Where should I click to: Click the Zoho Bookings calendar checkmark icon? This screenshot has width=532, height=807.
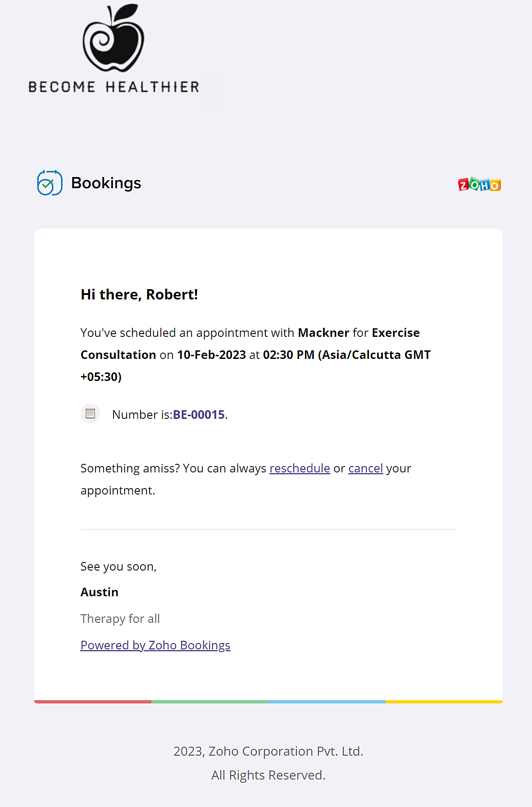point(50,183)
